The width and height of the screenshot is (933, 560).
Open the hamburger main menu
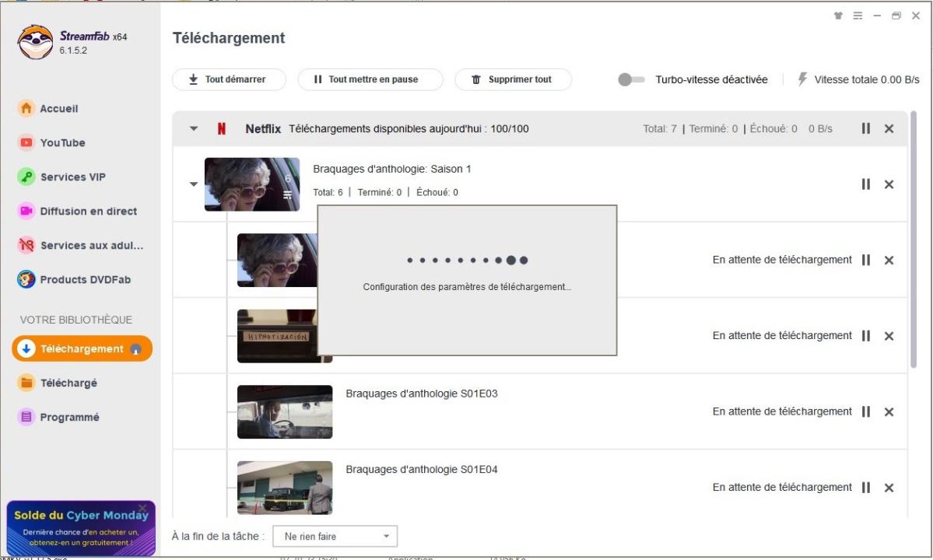point(858,16)
